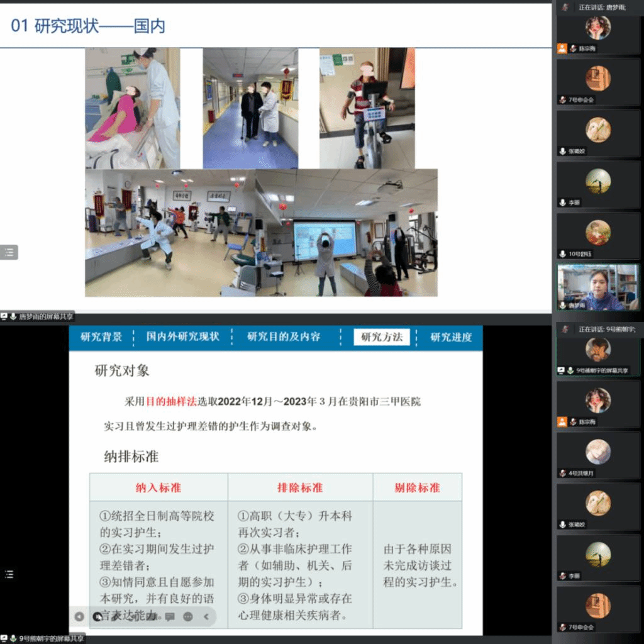Viewport: 644px width, 644px height.
Task: Click the muted mic icon next to 正在讲话: 唐梦雨
Action: (565, 7)
